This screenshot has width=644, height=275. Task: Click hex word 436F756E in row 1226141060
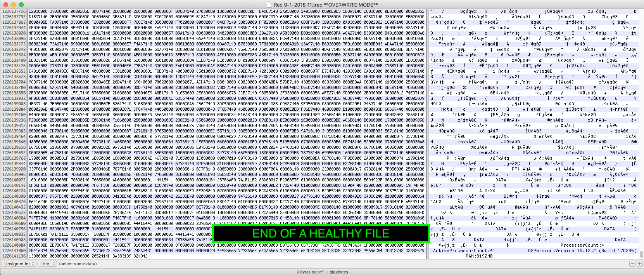122,251
